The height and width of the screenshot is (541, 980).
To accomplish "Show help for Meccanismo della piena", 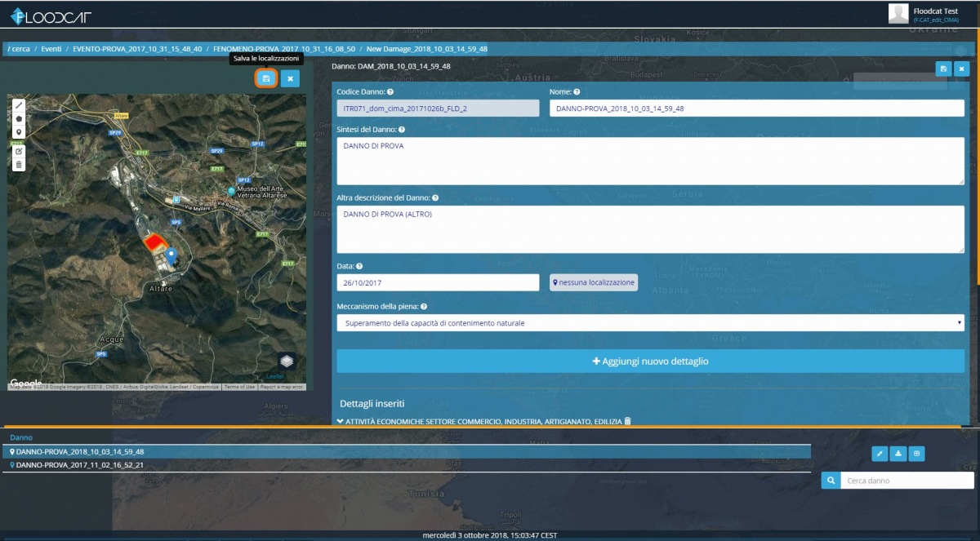I will coord(424,307).
